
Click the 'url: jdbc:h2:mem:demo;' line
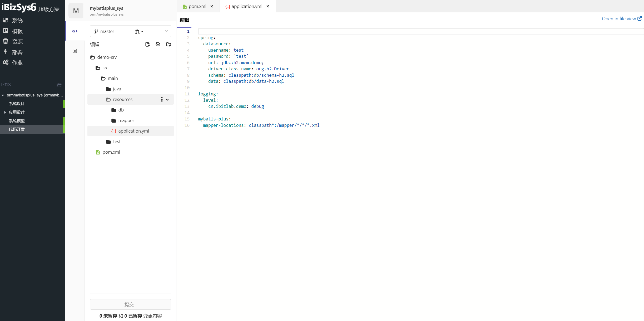pyautogui.click(x=236, y=63)
